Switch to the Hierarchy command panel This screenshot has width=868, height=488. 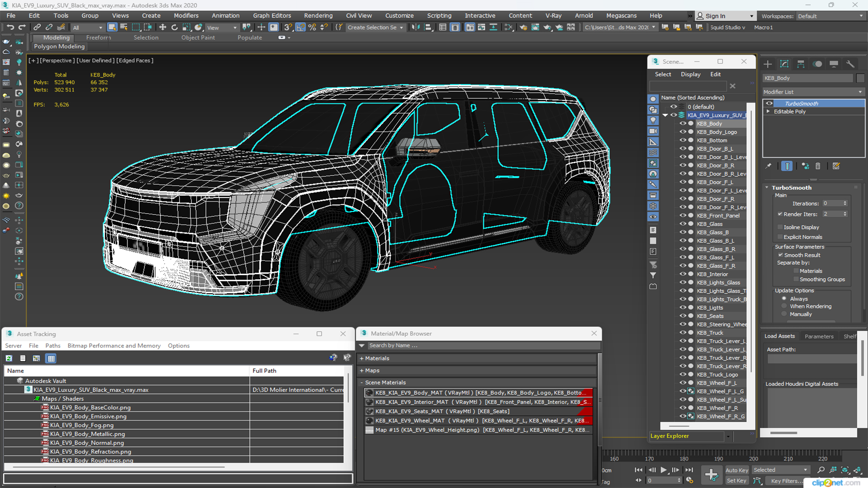pos(801,64)
